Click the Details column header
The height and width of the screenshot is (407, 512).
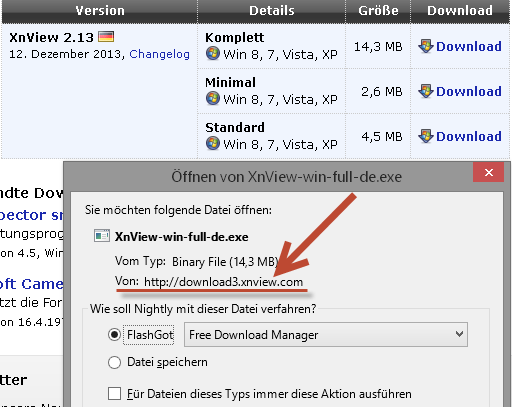click(x=272, y=11)
